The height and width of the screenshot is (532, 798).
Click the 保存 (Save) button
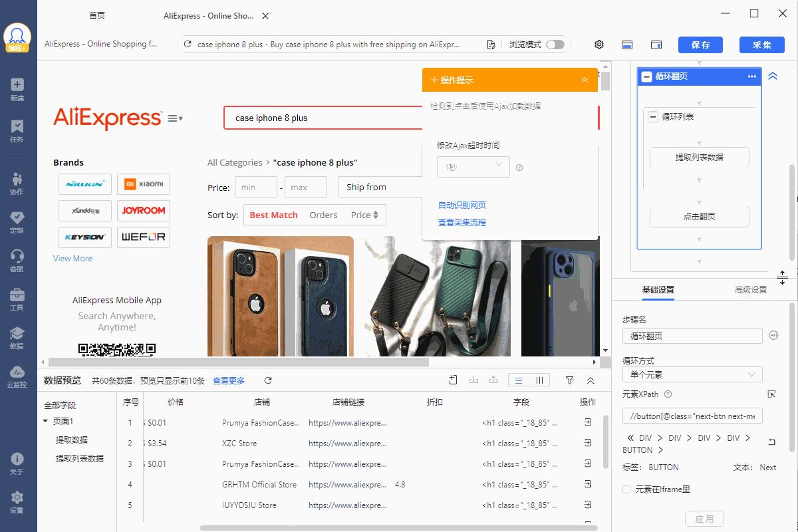tap(701, 45)
